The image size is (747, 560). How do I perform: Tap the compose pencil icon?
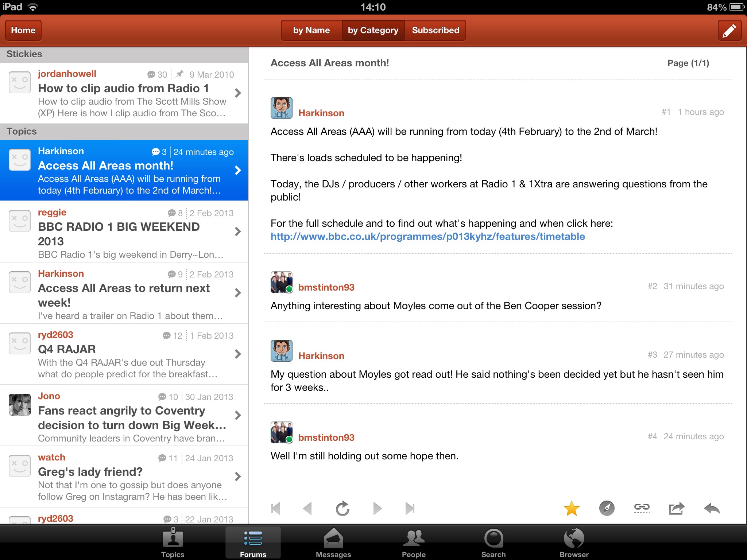point(729,31)
